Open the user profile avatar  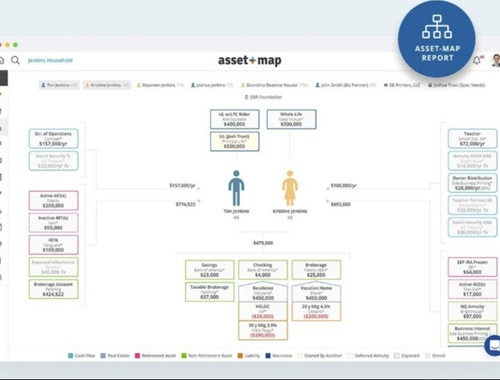pyautogui.click(x=496, y=60)
